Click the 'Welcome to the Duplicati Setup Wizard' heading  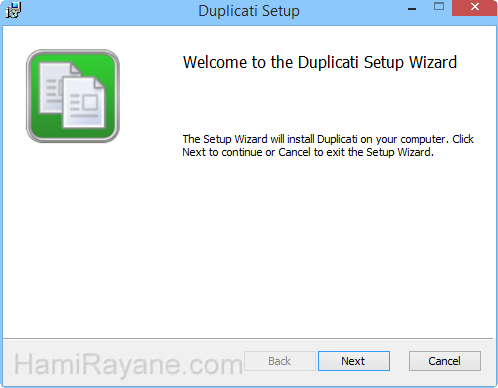click(320, 63)
